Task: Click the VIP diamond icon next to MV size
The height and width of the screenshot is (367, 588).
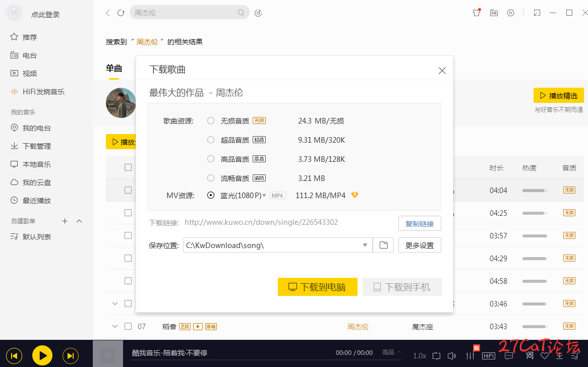Action: pyautogui.click(x=355, y=195)
